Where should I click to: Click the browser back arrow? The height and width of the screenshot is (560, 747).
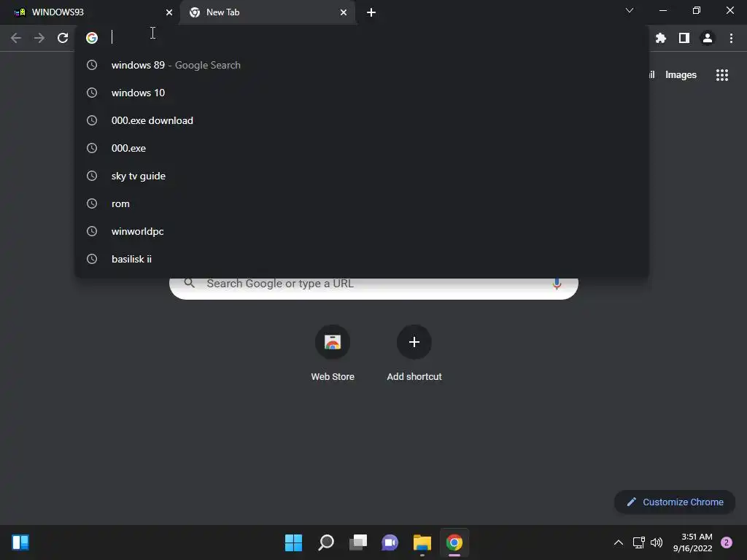pos(16,38)
